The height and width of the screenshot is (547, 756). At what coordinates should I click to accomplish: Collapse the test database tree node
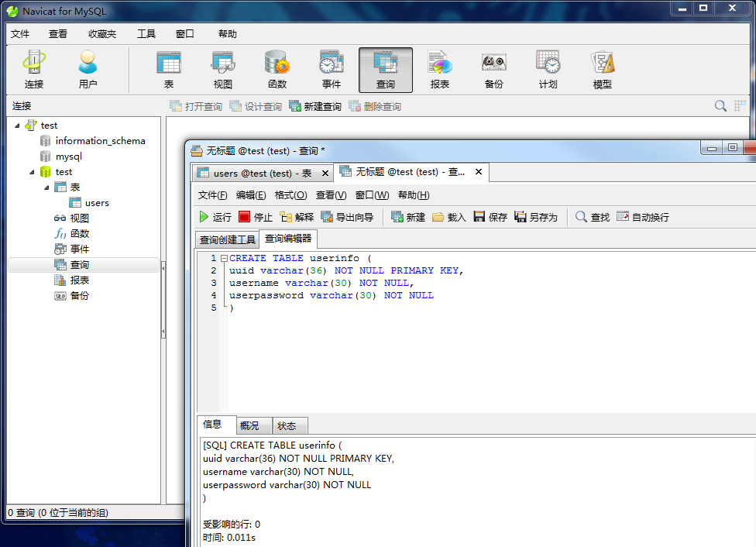[x=32, y=172]
